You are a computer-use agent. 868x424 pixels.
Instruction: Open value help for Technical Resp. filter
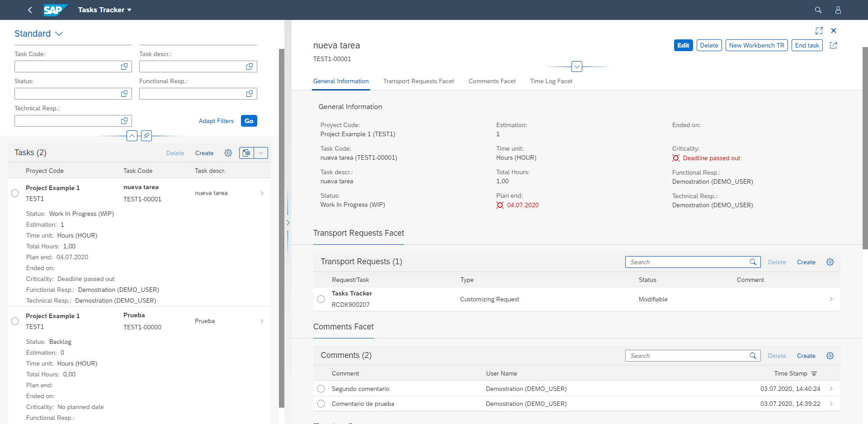[124, 121]
